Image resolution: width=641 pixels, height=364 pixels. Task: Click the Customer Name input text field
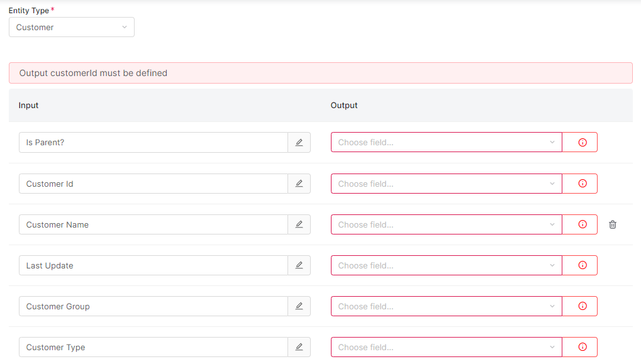pyautogui.click(x=153, y=224)
